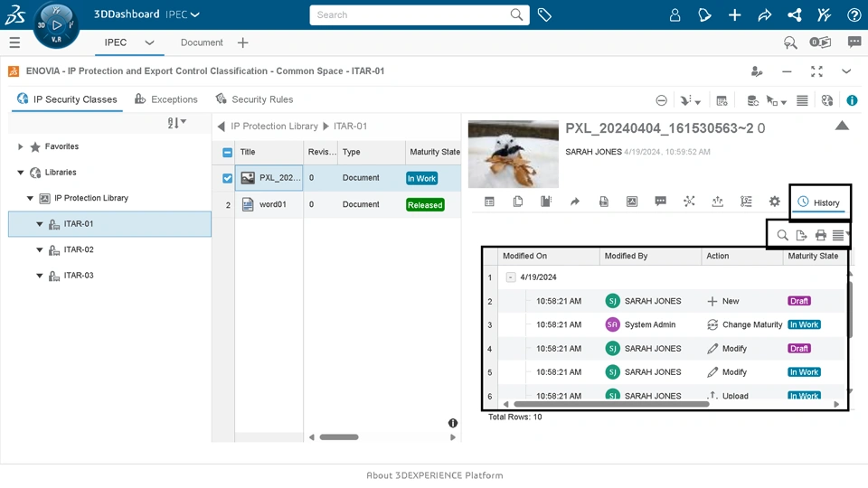Click the copy documents icon in detail toolbar
The image size is (868, 488).
pyautogui.click(x=517, y=202)
